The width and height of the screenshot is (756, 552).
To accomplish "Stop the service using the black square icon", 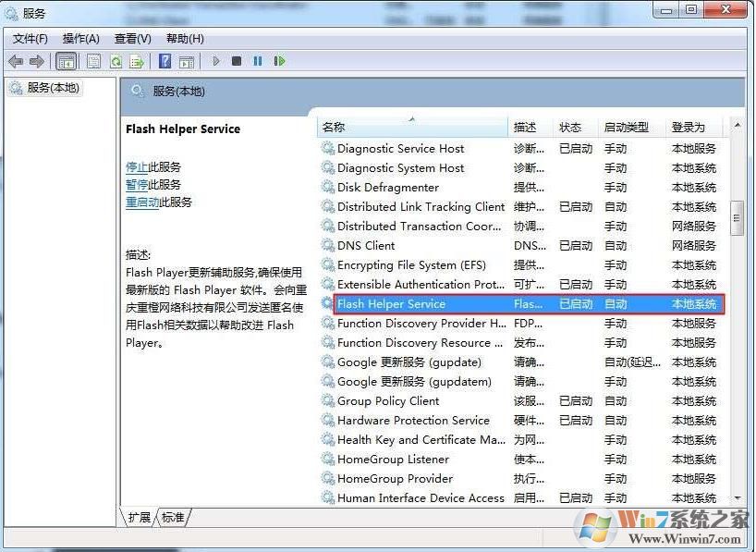I will [x=235, y=61].
